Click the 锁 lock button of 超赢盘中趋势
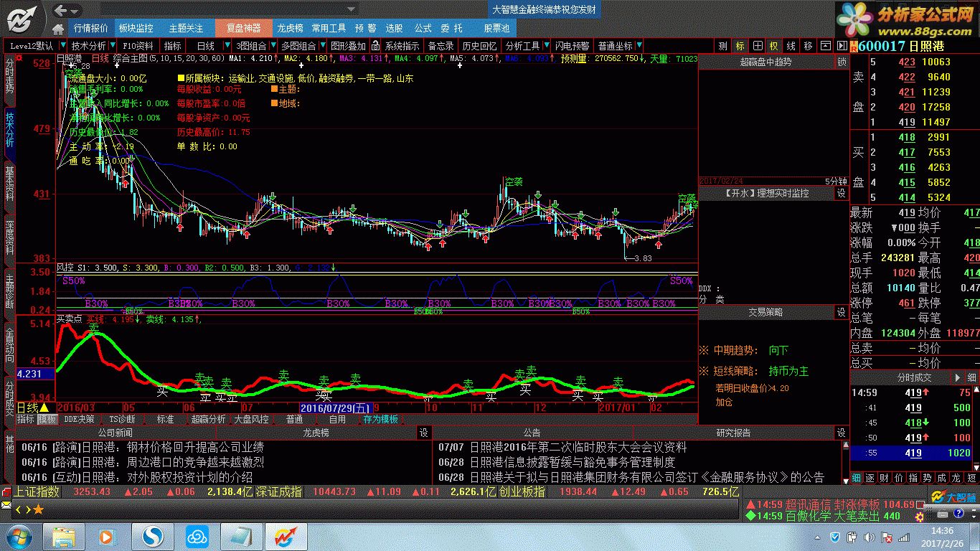 [842, 62]
